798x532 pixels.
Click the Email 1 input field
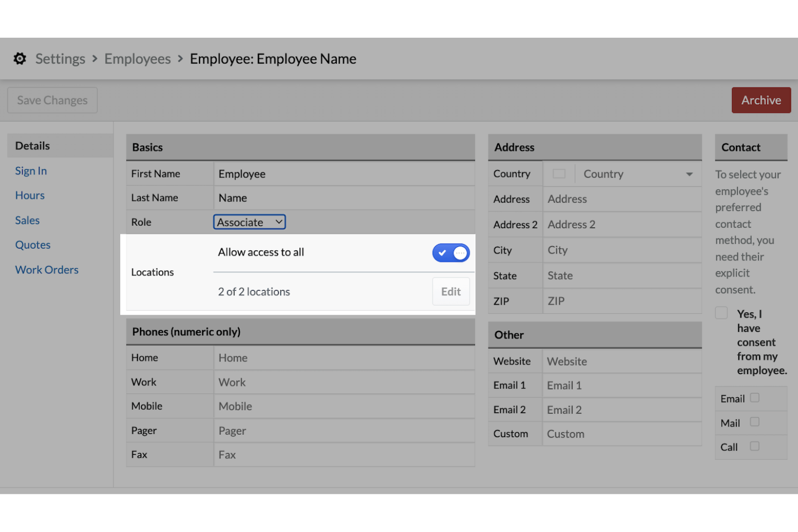click(x=621, y=385)
